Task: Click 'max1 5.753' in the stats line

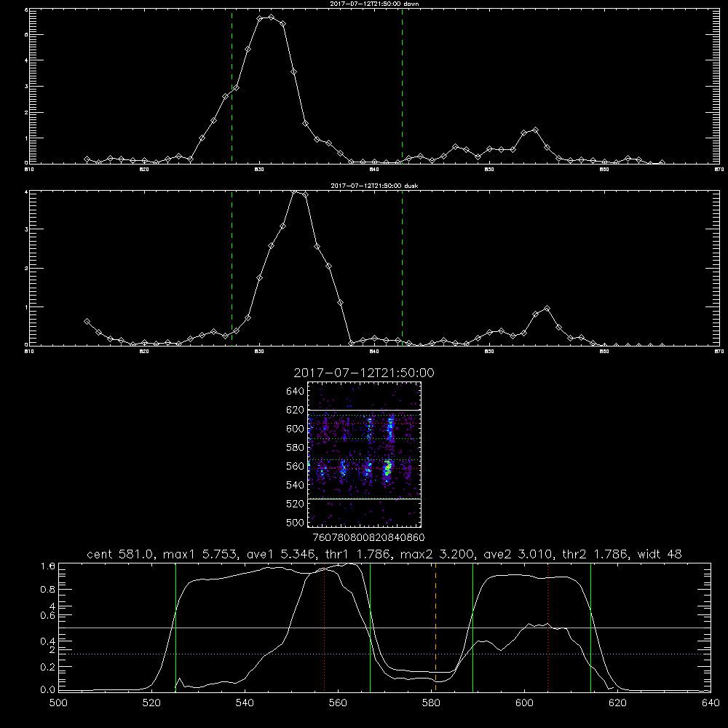Action: tap(202, 554)
